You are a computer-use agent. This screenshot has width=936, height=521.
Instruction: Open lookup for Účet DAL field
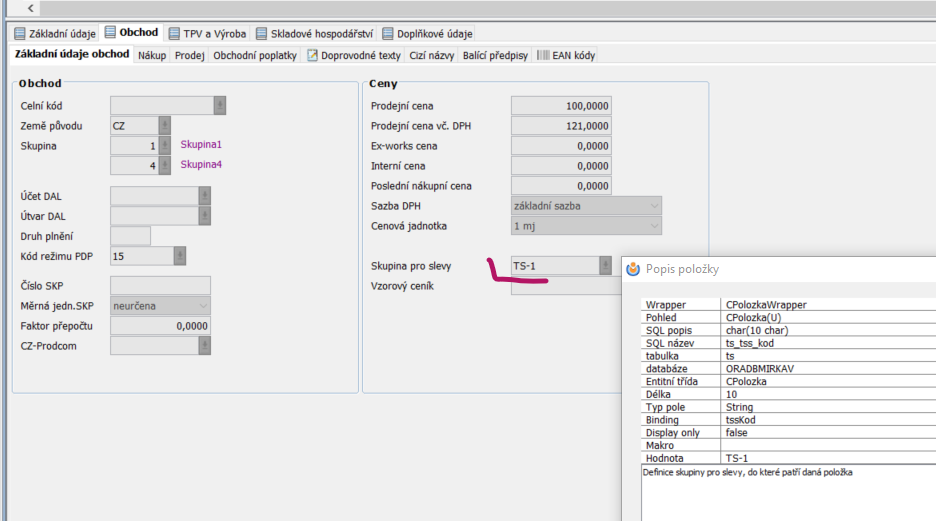[205, 196]
